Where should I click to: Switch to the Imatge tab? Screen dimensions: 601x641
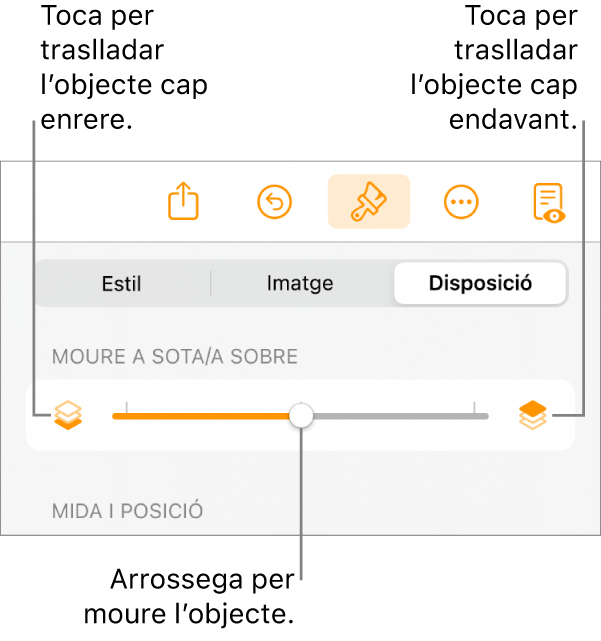301,284
